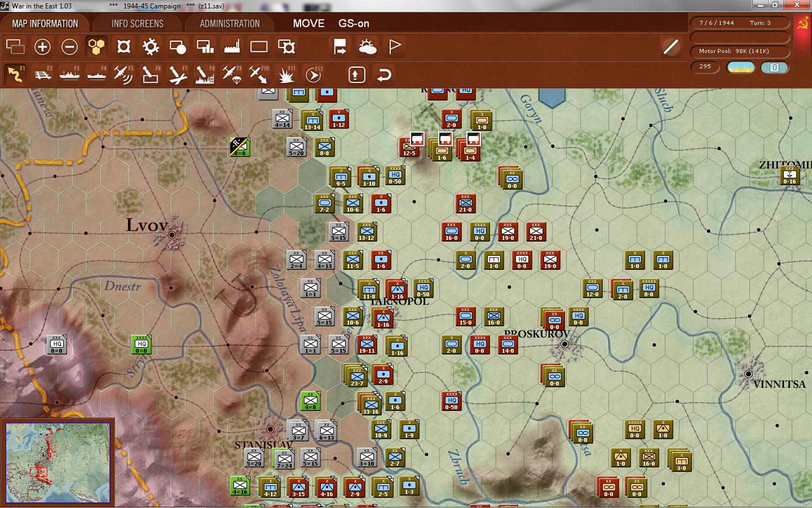Click the flag with arrow icon
The image size is (812, 508).
pos(340,46)
